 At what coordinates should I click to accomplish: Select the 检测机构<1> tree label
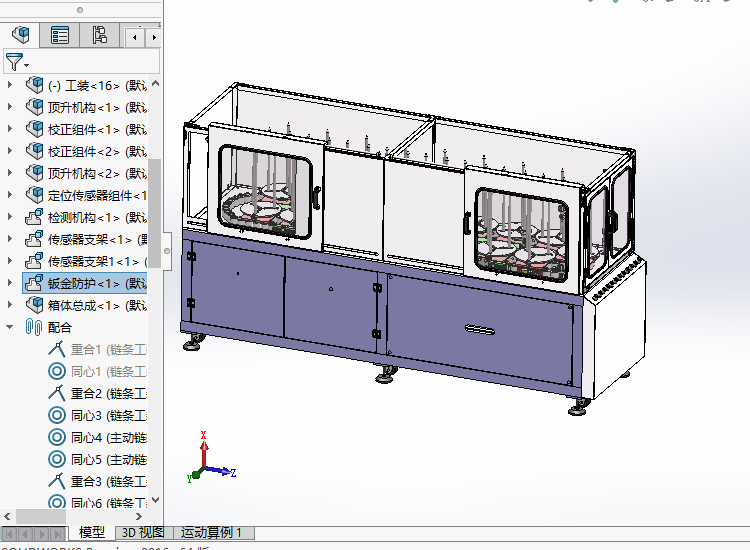coord(97,218)
